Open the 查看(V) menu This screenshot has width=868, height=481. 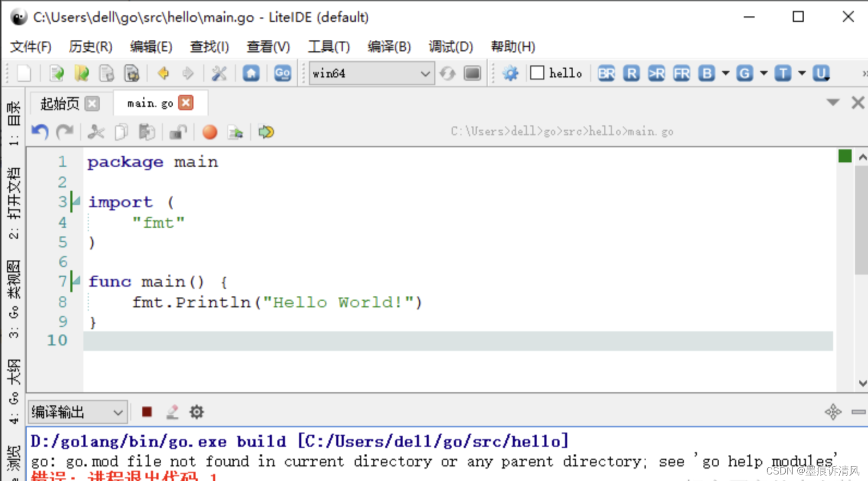tap(268, 47)
